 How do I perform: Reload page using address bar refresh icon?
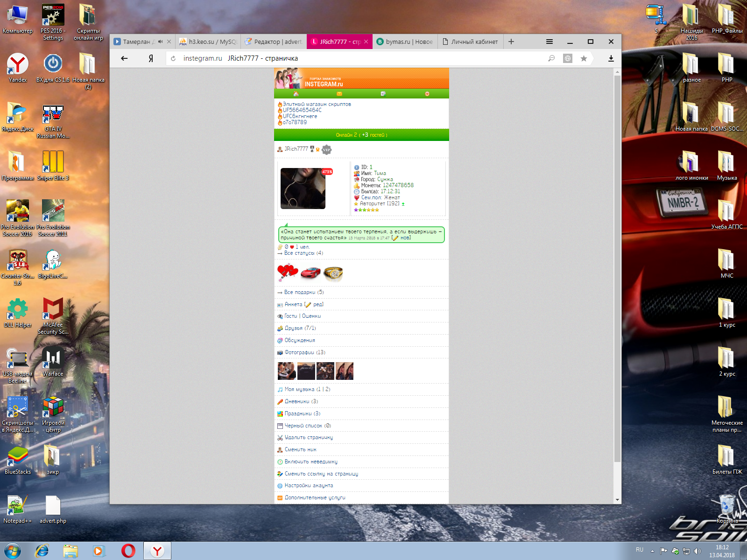(x=173, y=58)
